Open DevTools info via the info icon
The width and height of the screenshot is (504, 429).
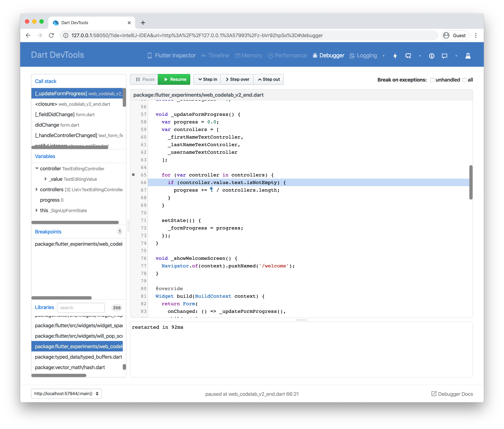point(431,56)
